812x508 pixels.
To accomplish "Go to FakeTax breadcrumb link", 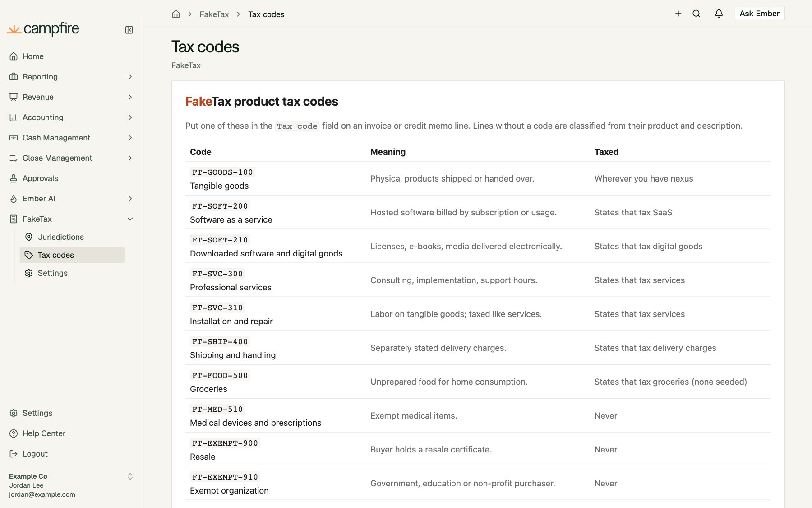I will pos(214,14).
